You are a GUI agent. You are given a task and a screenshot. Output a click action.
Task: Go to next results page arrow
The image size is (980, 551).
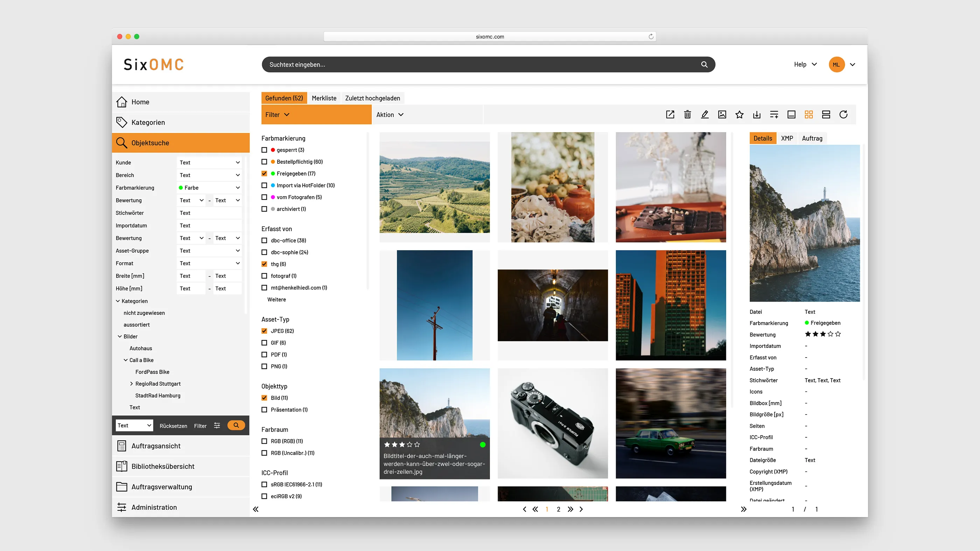[x=581, y=509]
